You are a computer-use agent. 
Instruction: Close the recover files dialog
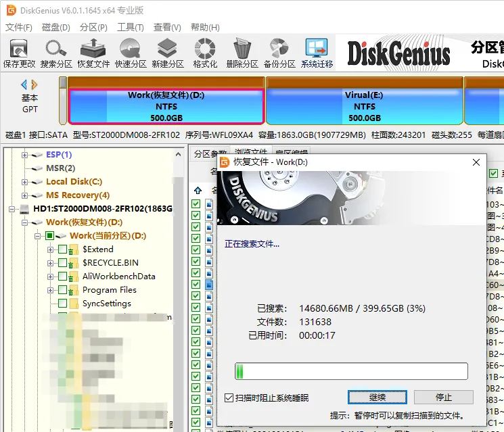(x=476, y=162)
